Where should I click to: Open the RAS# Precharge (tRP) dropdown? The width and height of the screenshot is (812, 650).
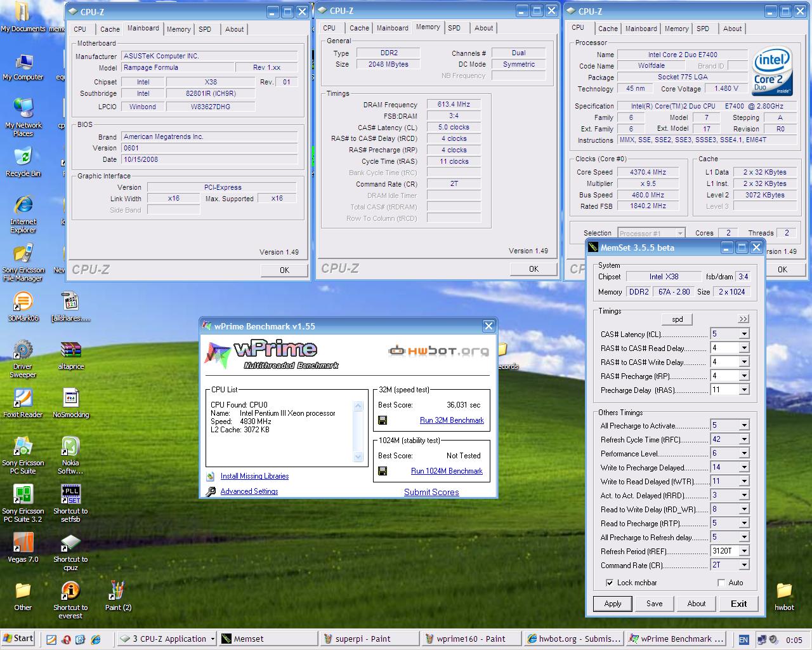pyautogui.click(x=744, y=376)
